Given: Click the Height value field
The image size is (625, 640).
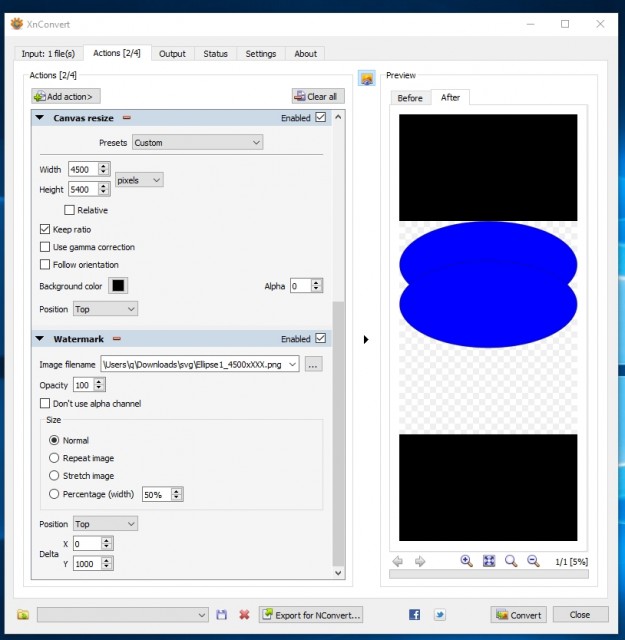Looking at the screenshot, I should click(x=83, y=189).
